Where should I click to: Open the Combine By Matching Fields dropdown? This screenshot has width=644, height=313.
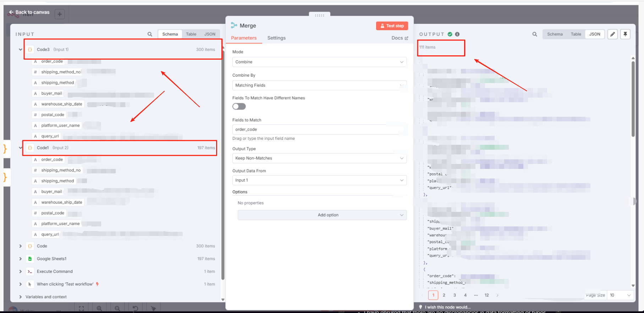[x=319, y=85]
